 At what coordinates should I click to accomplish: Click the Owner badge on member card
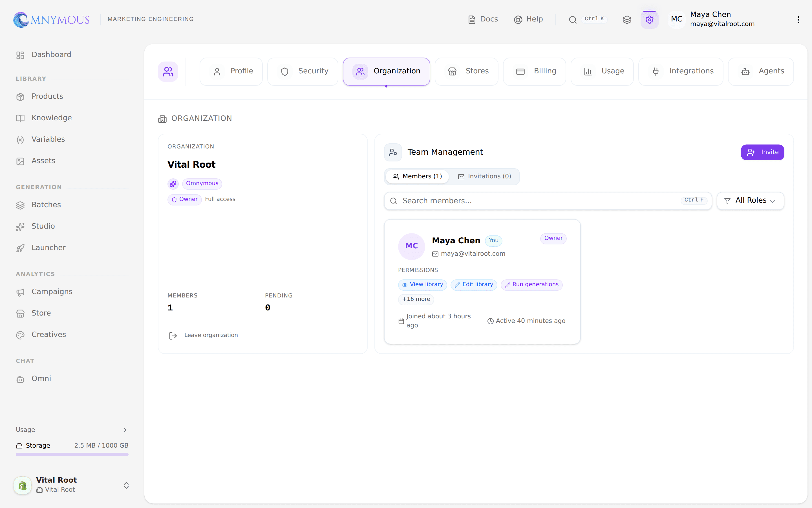point(553,238)
